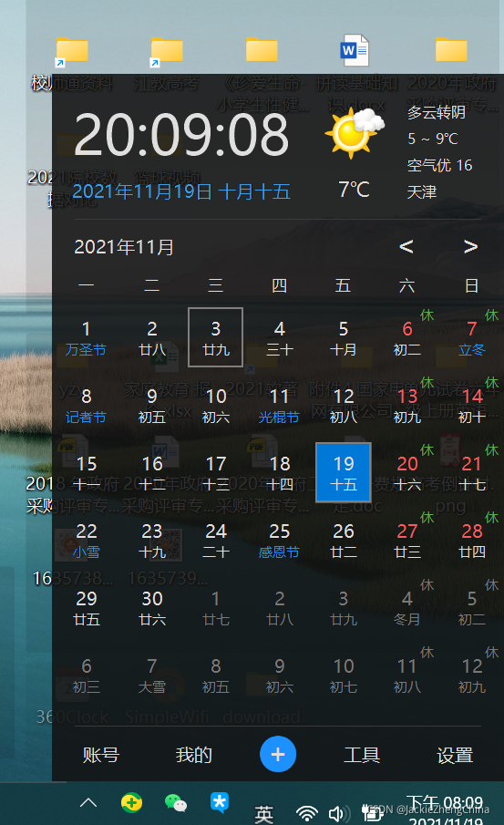The height and width of the screenshot is (825, 504).
Task: Open volume speaker tray icon
Action: point(338,814)
